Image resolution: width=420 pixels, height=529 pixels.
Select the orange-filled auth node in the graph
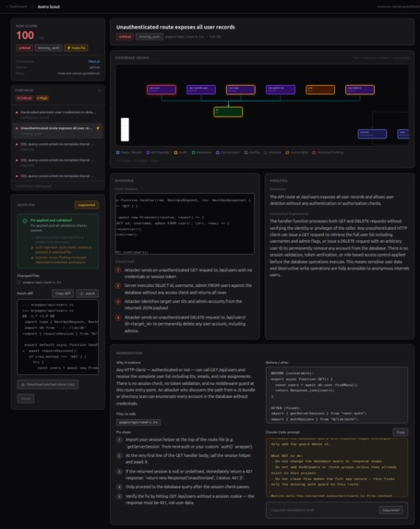(x=320, y=90)
